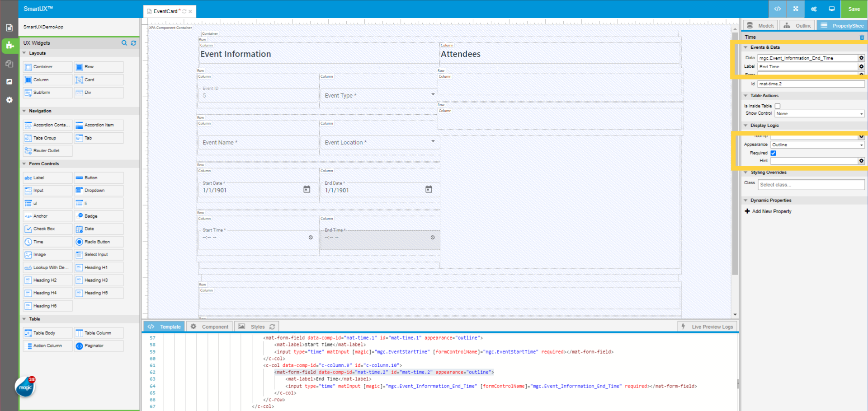Uncheck the Required checkbox
Viewport: 868px width, 411px height.
(x=774, y=153)
